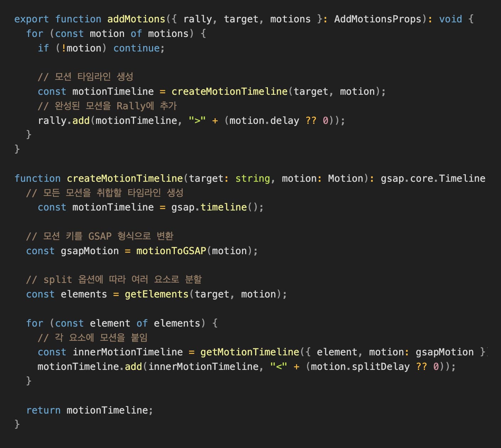Click the AddMotionsProps type annotation
Image resolution: width=501 pixels, height=448 pixels.
(377, 19)
